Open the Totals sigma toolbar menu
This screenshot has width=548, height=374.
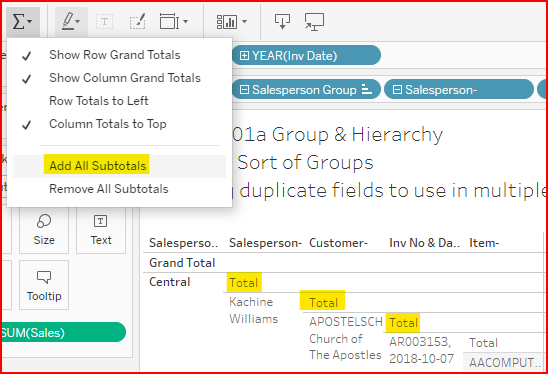tap(22, 22)
